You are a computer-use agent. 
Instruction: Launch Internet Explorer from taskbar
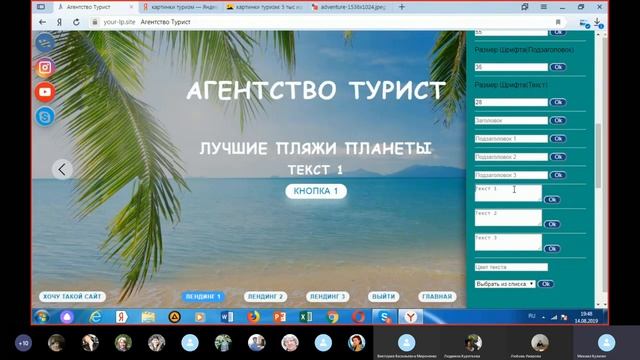(x=95, y=317)
